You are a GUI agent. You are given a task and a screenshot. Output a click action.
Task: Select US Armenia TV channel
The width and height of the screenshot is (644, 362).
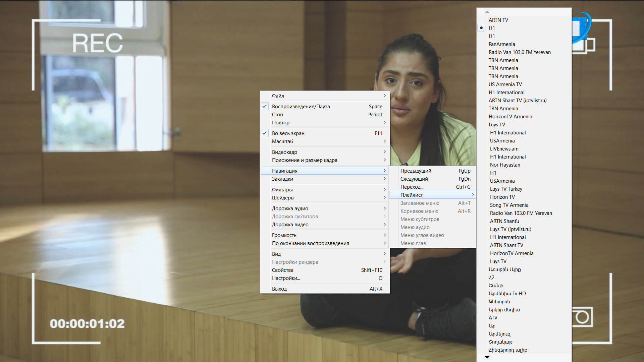[x=505, y=84]
